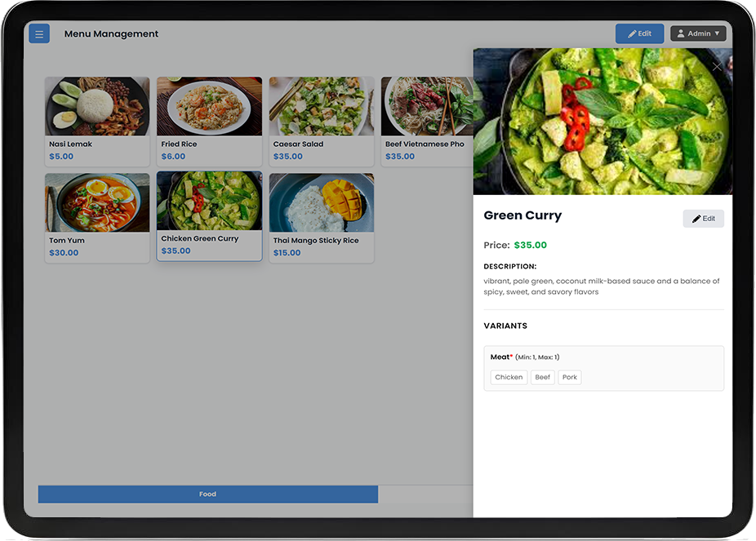Screen dimensions: 756x541
Task: Click the blue Edit button in the top bar
Action: point(639,33)
